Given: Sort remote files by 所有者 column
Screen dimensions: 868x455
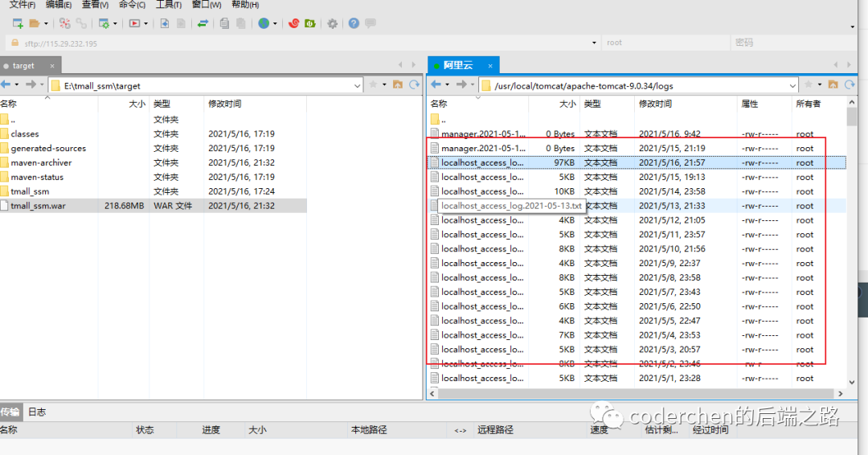Looking at the screenshot, I should [809, 104].
